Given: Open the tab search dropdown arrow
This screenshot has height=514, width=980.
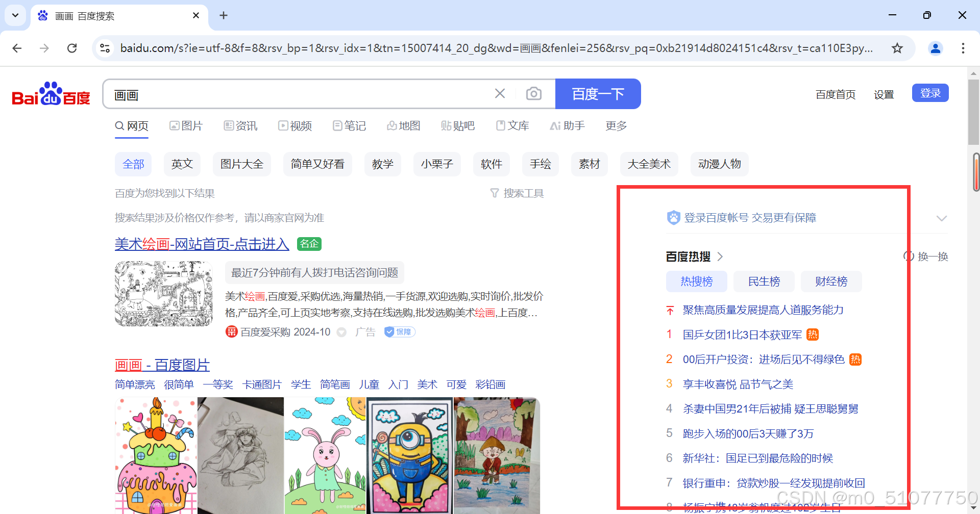Looking at the screenshot, I should point(15,15).
